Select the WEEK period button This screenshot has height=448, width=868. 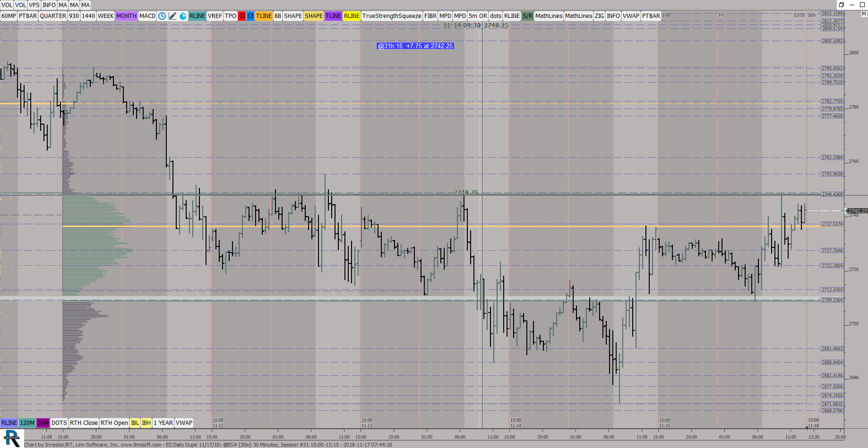click(x=105, y=16)
